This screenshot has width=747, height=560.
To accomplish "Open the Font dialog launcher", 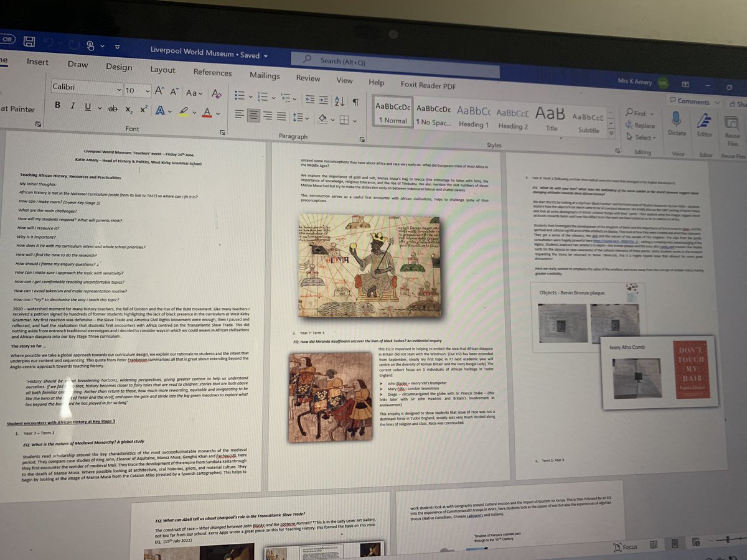I will pos(223,133).
